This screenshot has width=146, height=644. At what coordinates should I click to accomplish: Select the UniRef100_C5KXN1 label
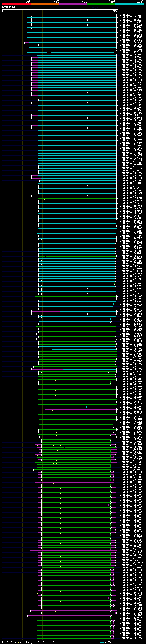131,284
